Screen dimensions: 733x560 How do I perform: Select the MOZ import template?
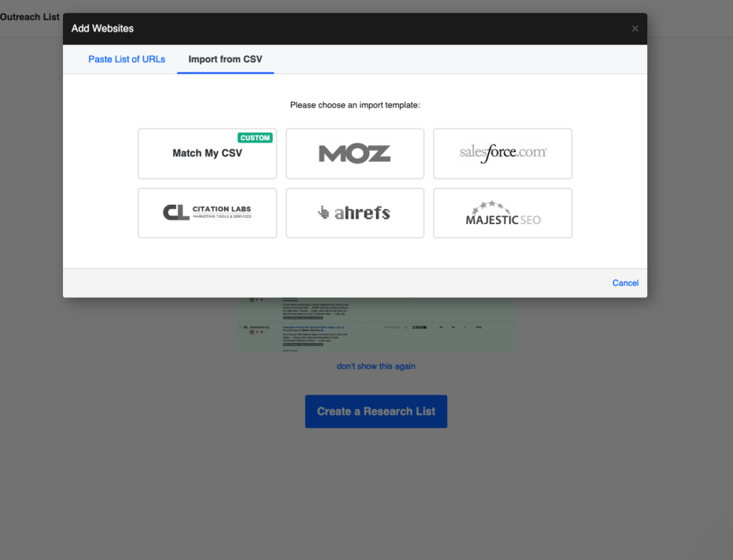[x=354, y=153]
